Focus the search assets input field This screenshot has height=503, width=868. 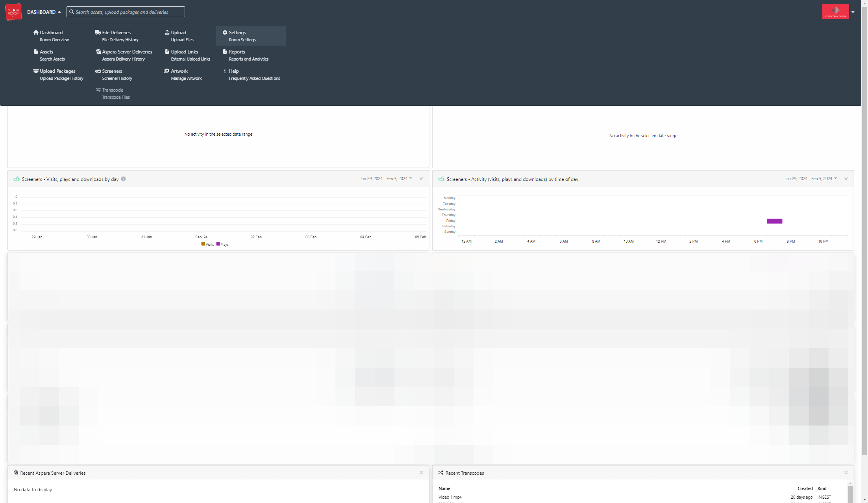(126, 12)
